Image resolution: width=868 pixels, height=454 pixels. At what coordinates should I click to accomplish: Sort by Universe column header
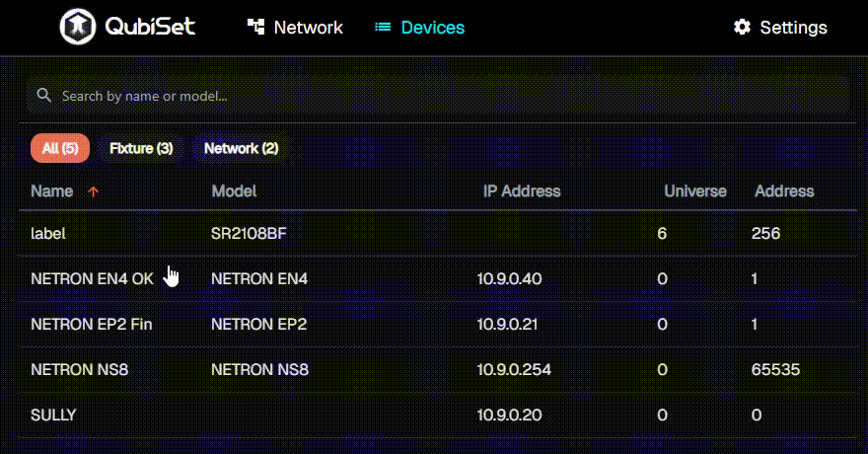click(694, 191)
